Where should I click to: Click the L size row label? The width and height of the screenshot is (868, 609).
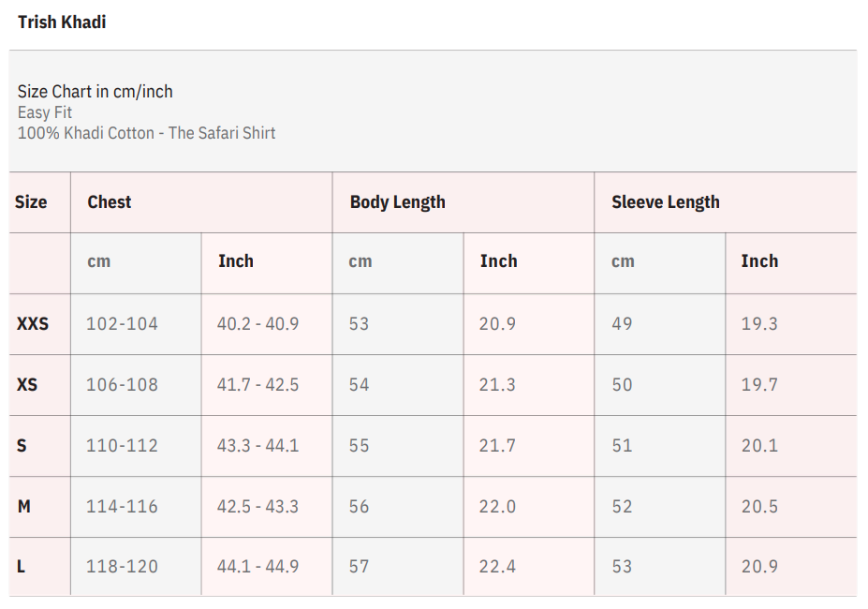22,566
